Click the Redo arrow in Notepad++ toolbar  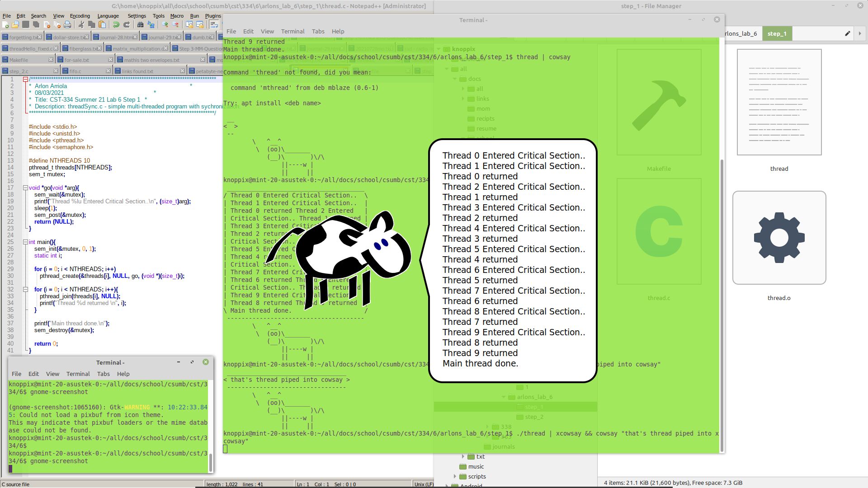pos(127,24)
